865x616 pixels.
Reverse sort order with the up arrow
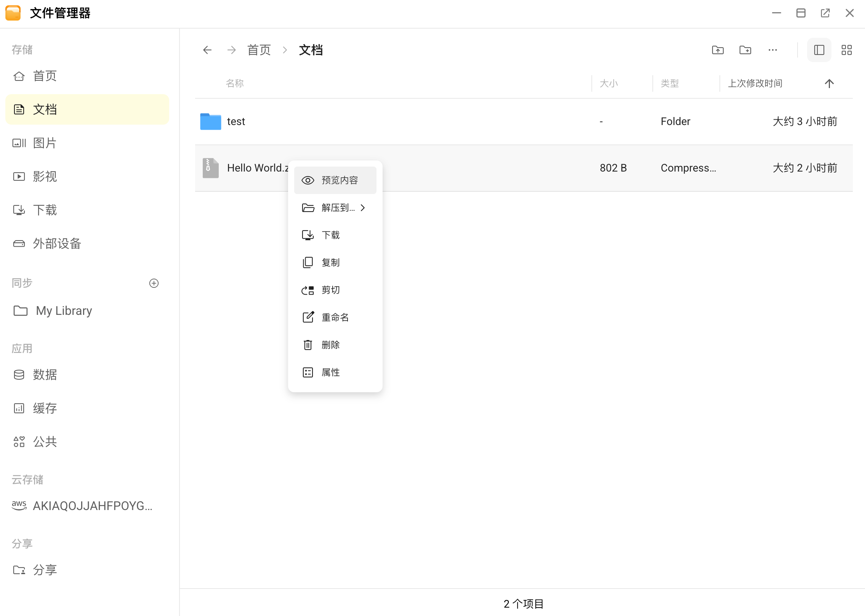[829, 83]
